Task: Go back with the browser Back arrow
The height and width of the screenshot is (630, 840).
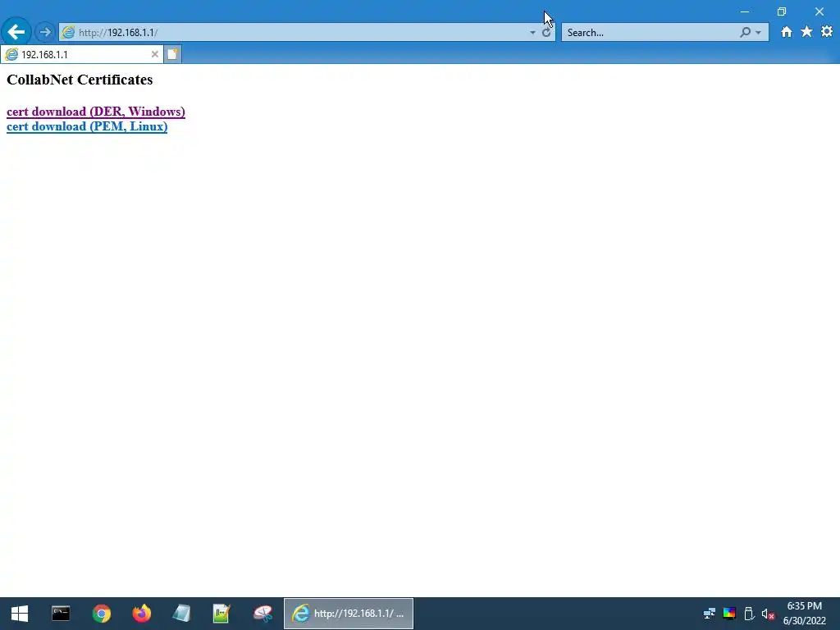Action: [x=16, y=32]
